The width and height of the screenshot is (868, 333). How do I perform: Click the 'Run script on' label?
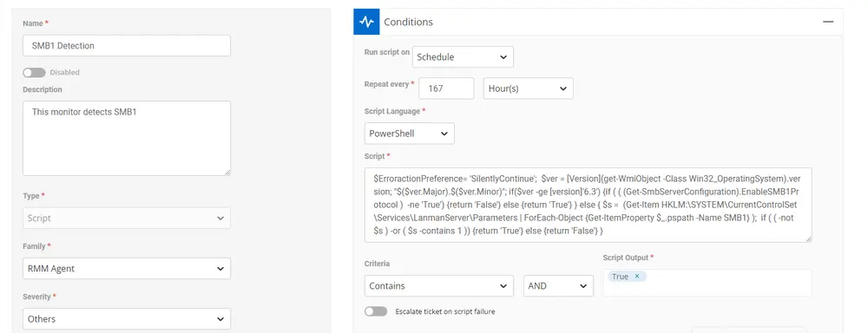[387, 52]
